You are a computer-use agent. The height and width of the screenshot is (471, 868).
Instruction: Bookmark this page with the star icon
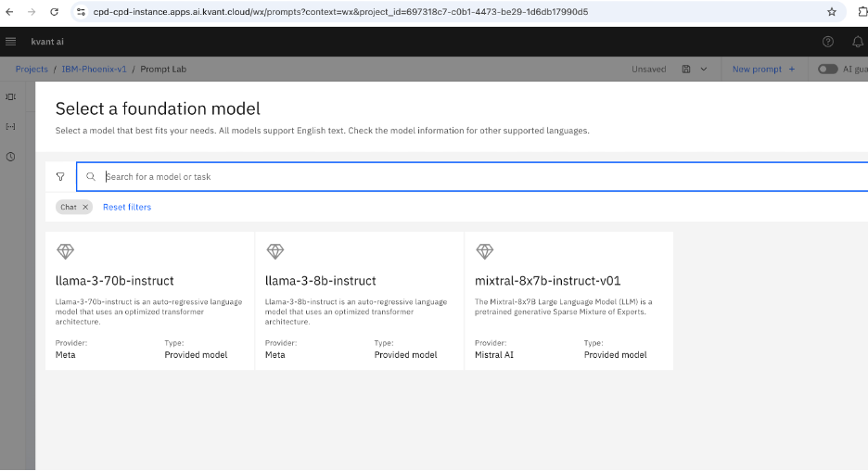pyautogui.click(x=832, y=12)
